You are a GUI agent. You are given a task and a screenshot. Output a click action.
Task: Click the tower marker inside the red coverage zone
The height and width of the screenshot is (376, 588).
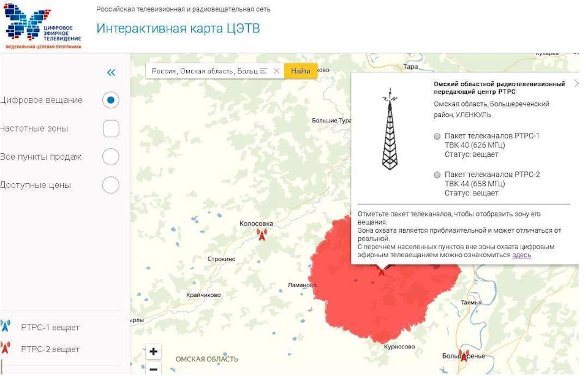click(382, 269)
